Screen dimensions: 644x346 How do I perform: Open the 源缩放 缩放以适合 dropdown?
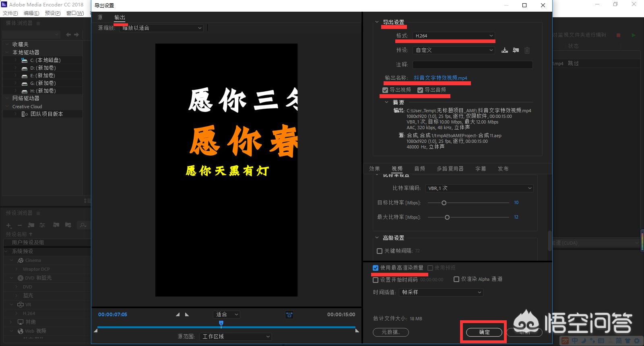(x=161, y=28)
